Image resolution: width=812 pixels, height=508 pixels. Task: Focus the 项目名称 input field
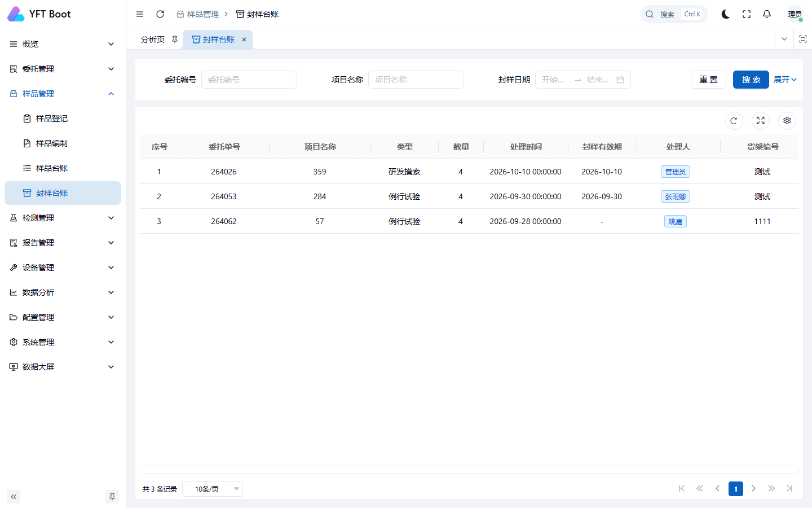pos(416,80)
